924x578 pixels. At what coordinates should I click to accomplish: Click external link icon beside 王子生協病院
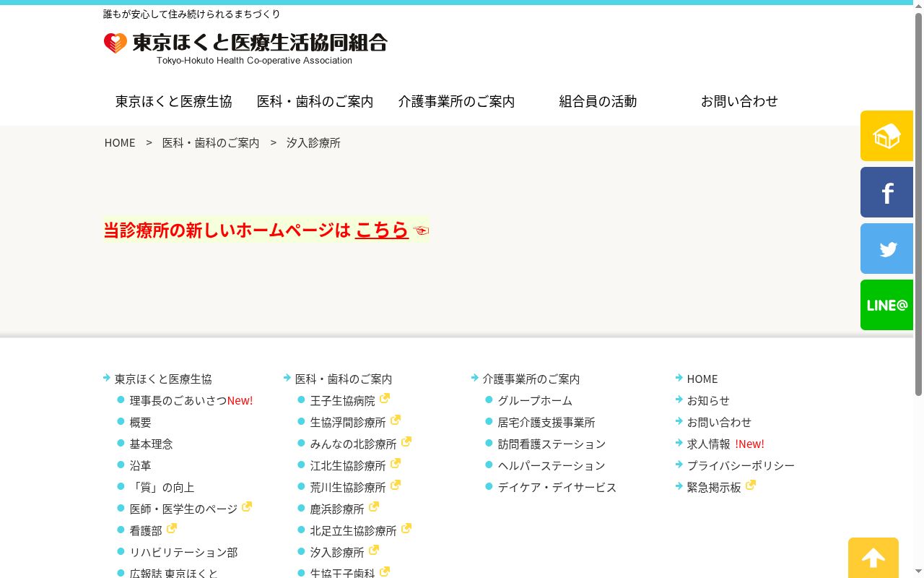click(x=385, y=398)
